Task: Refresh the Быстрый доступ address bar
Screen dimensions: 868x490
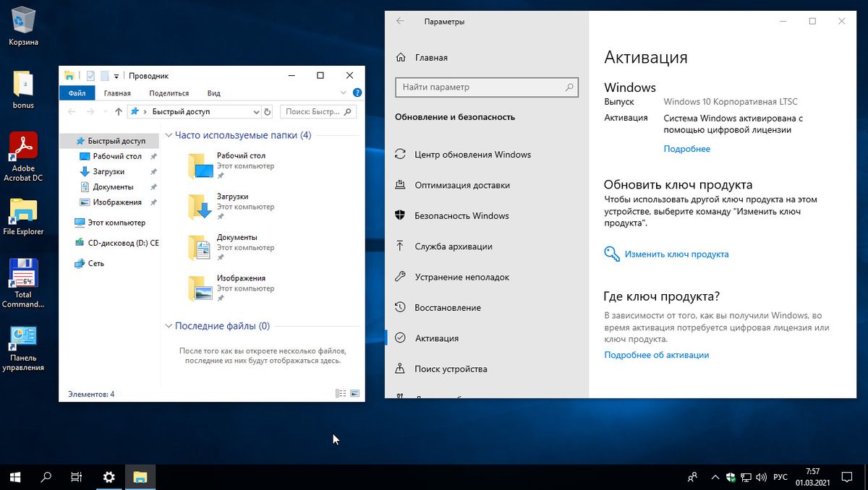Action: click(x=267, y=112)
